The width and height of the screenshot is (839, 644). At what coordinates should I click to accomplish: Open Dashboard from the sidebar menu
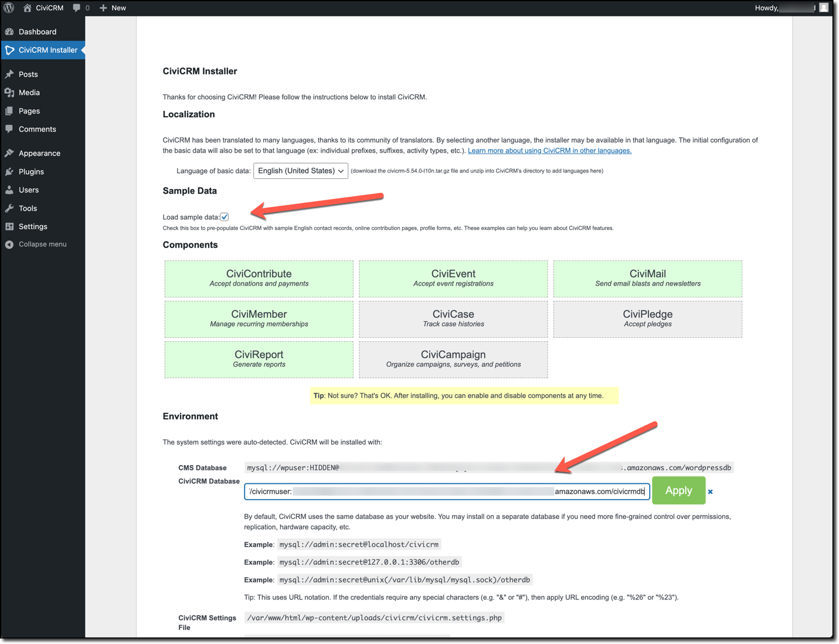pos(38,32)
